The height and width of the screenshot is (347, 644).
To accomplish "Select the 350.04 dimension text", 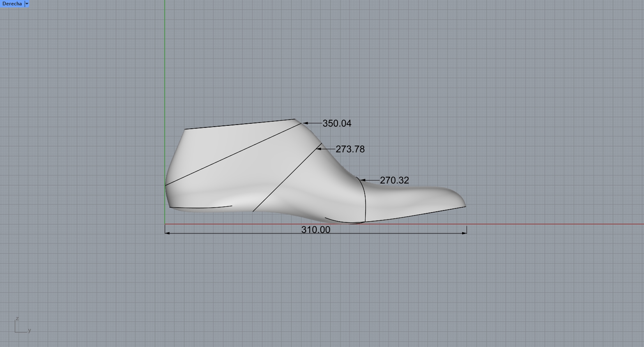I will click(337, 123).
